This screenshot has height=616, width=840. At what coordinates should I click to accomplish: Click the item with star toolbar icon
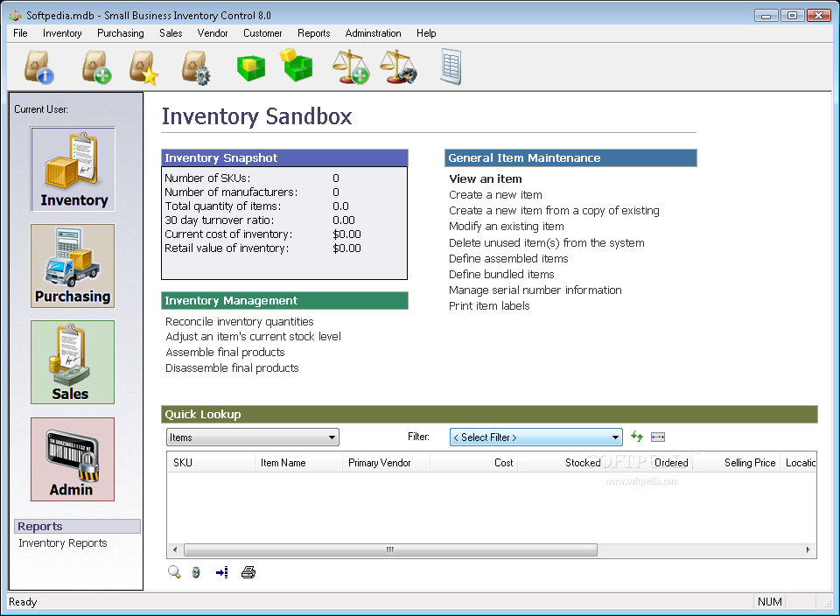coord(143,67)
